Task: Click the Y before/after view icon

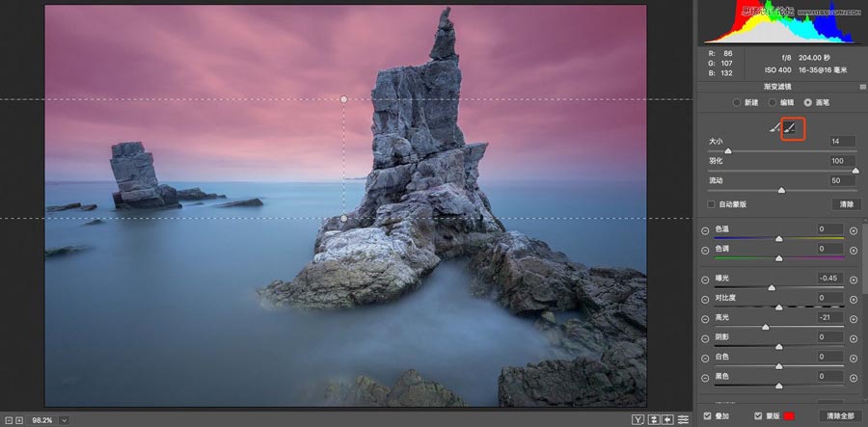Action: pyautogui.click(x=638, y=420)
